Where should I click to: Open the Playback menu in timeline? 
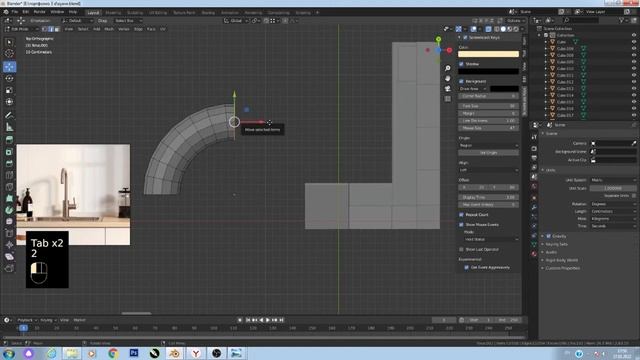point(27,320)
